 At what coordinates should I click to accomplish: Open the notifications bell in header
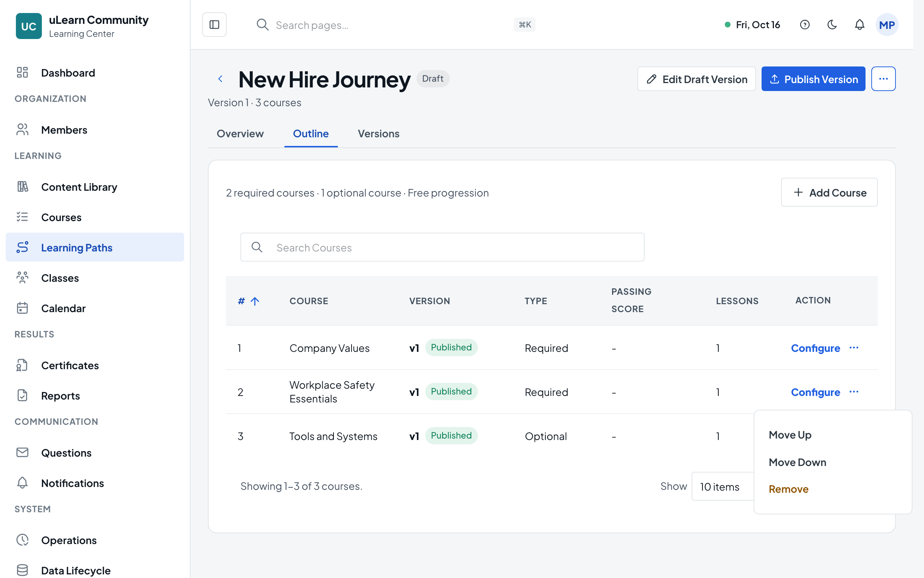[859, 25]
